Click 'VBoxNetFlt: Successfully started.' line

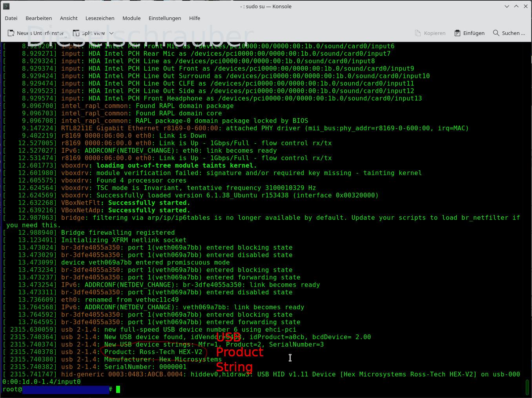coord(126,203)
